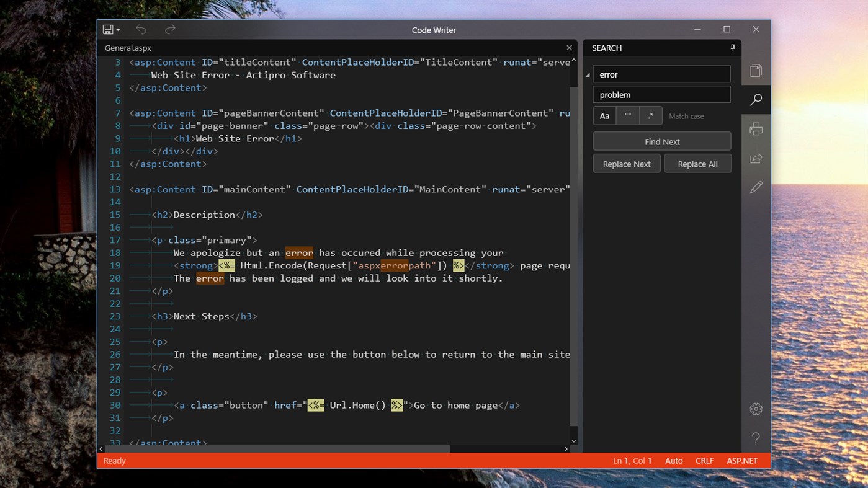This screenshot has height=488, width=868.
Task: Open the Help question mark icon
Action: coord(756,438)
